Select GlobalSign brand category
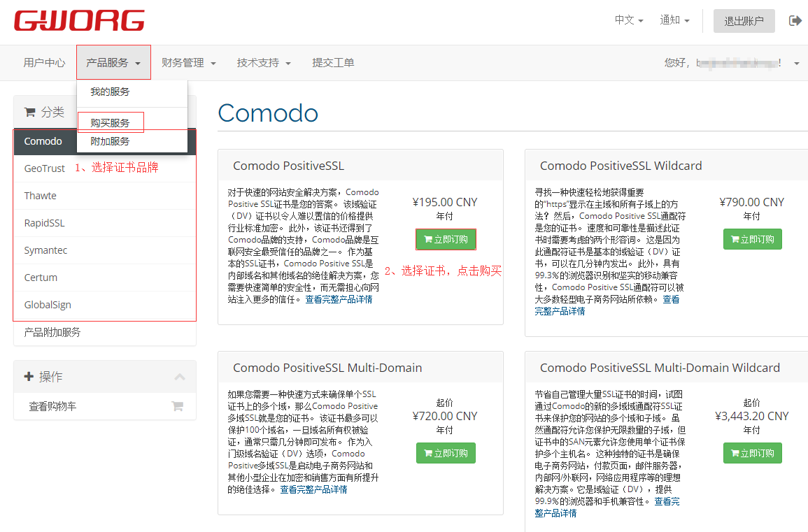The width and height of the screenshot is (808, 532). click(x=105, y=305)
